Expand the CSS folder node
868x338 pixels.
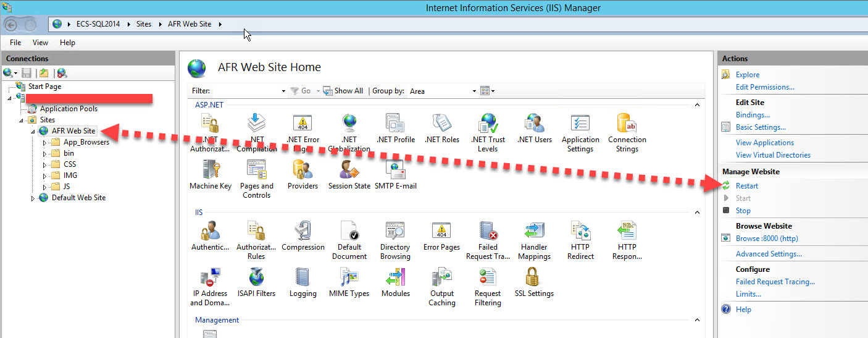point(44,164)
